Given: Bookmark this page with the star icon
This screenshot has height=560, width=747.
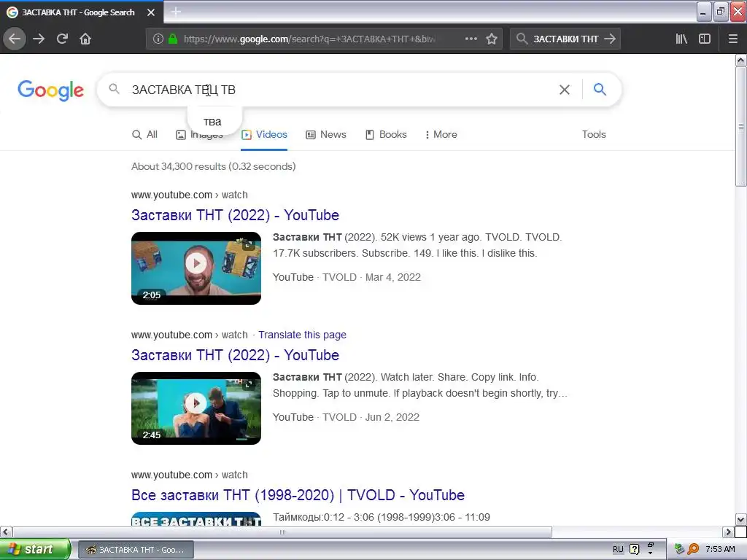Looking at the screenshot, I should click(492, 39).
